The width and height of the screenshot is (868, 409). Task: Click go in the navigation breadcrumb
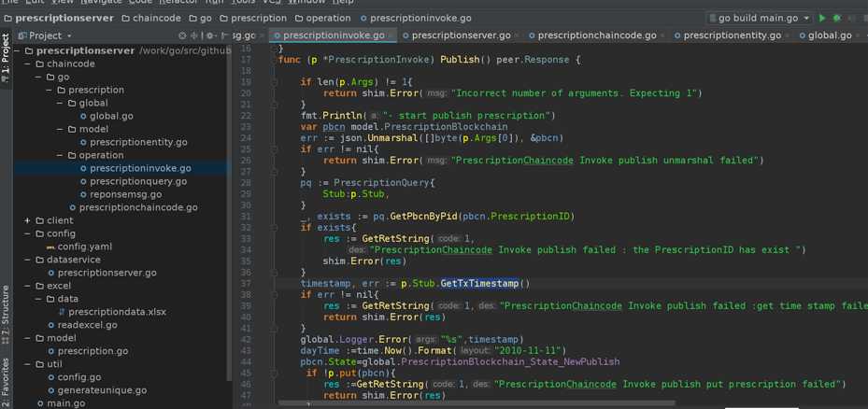coord(200,19)
